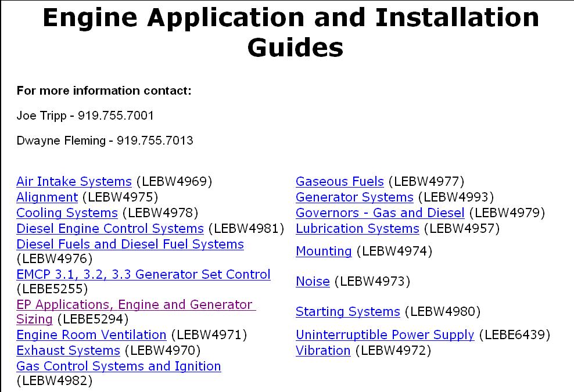Click document code (LEBE5294)
Image resolution: width=574 pixels, height=392 pixels.
(x=93, y=319)
